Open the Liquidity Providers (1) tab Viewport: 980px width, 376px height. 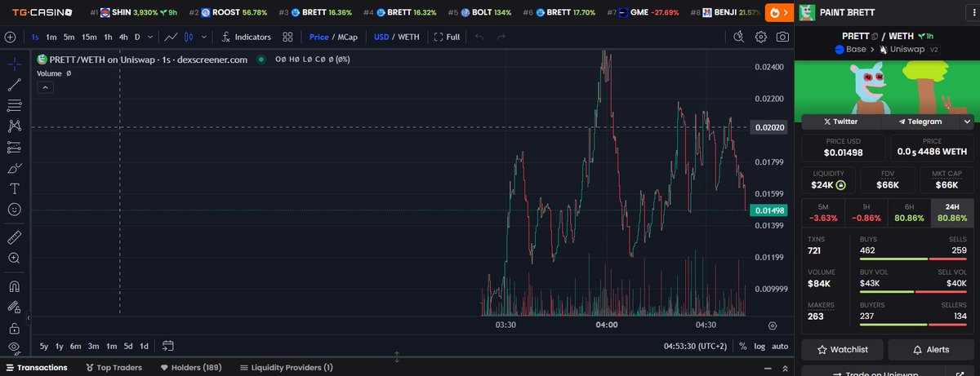tap(287, 368)
